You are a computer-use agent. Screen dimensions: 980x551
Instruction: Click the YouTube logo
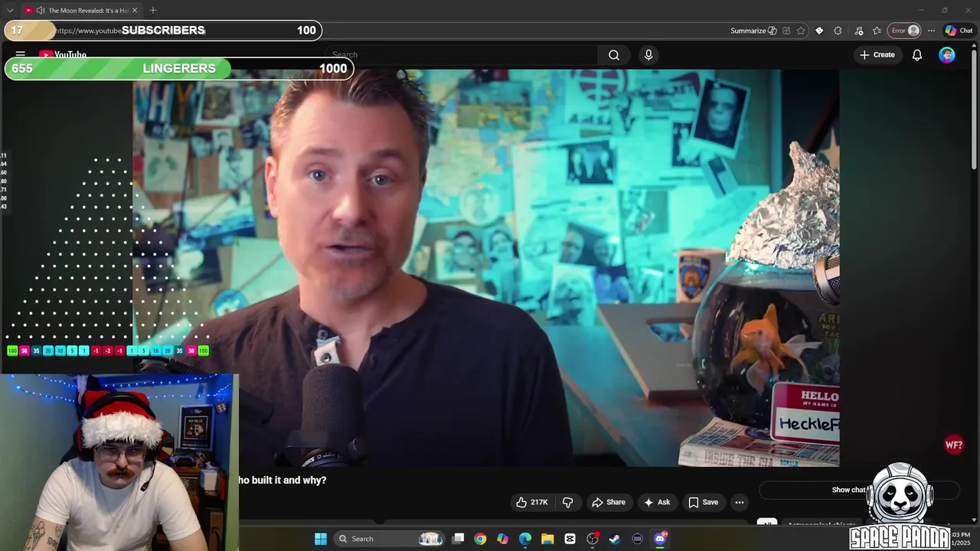(x=63, y=54)
